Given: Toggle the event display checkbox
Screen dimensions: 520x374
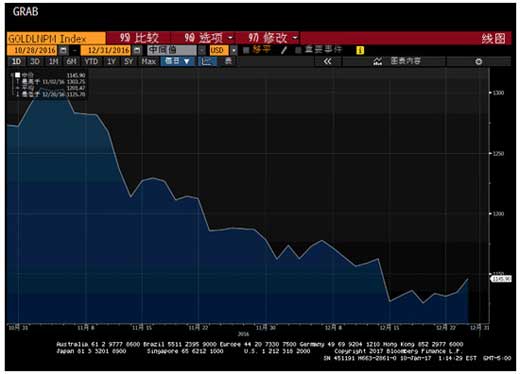Looking at the screenshot, I should point(298,50).
